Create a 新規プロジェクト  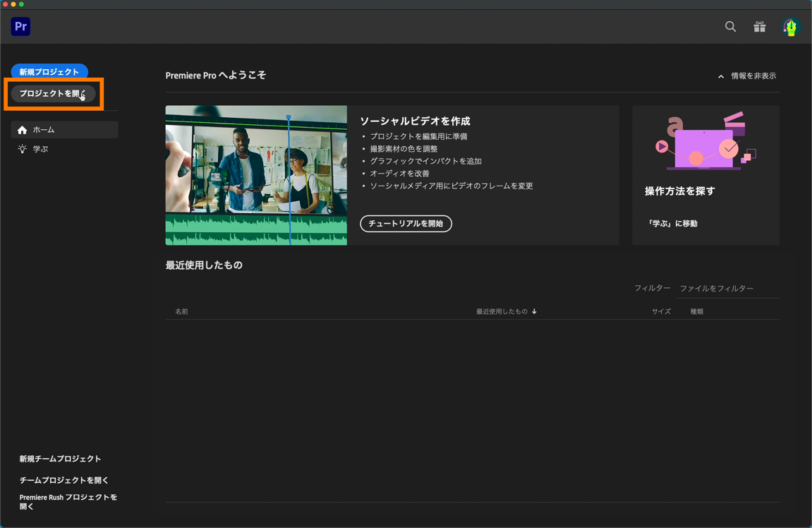(49, 71)
